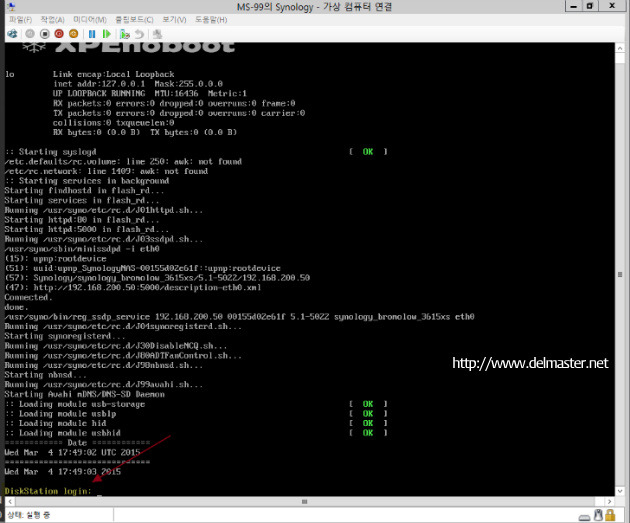Open the 작업(A) menu

click(52, 19)
